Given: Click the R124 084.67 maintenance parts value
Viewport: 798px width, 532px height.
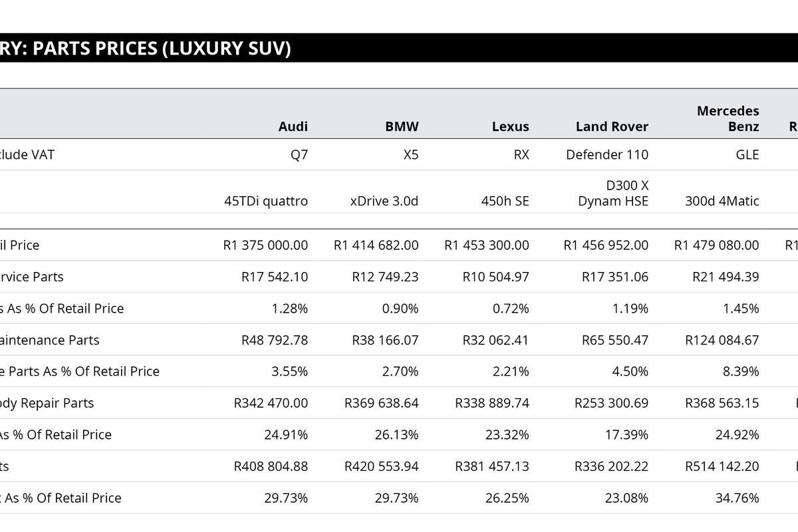Looking at the screenshot, I should coord(722,340).
